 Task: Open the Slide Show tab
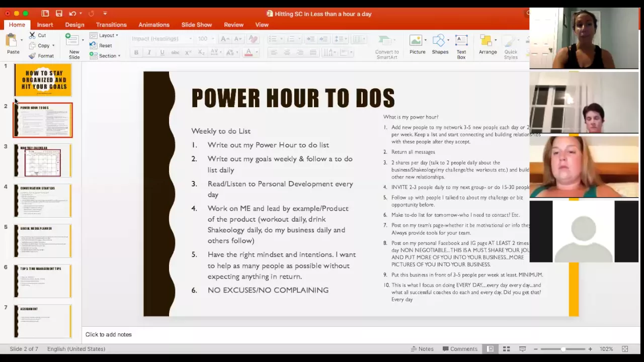pos(197,25)
